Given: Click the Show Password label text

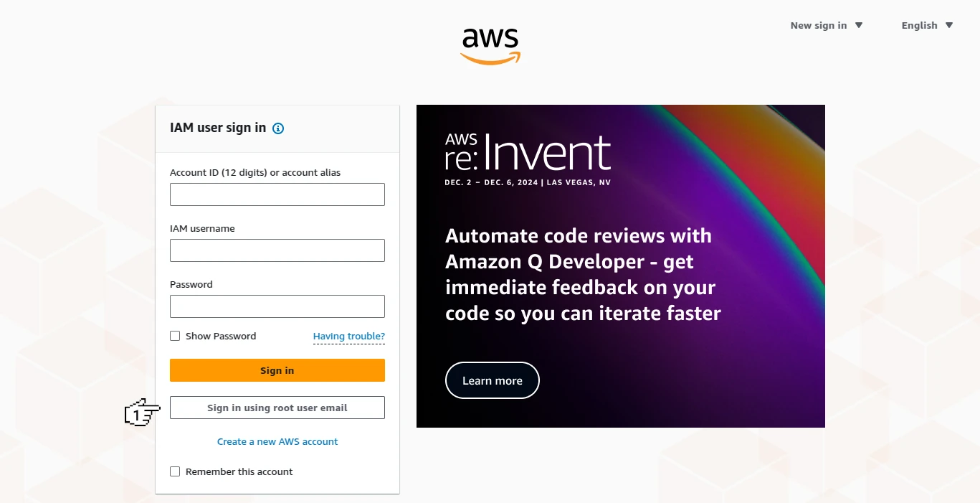Looking at the screenshot, I should 221,336.
